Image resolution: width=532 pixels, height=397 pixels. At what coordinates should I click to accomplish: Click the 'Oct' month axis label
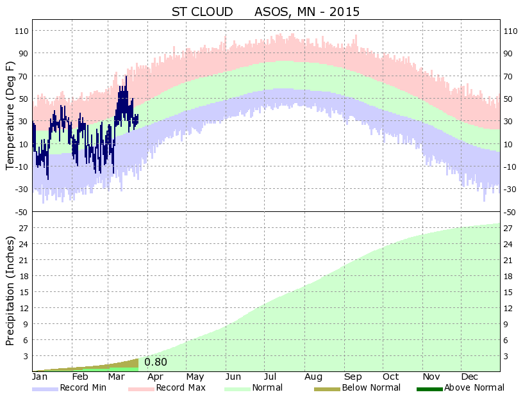(390, 377)
